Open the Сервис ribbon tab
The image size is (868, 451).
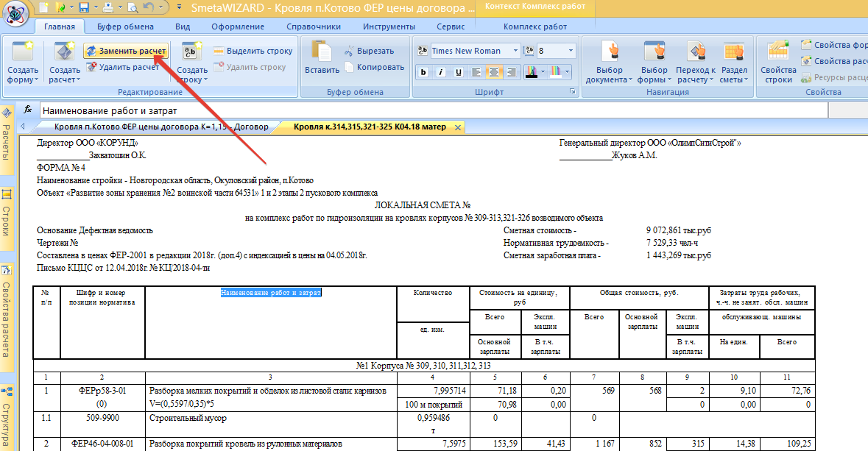click(x=451, y=26)
